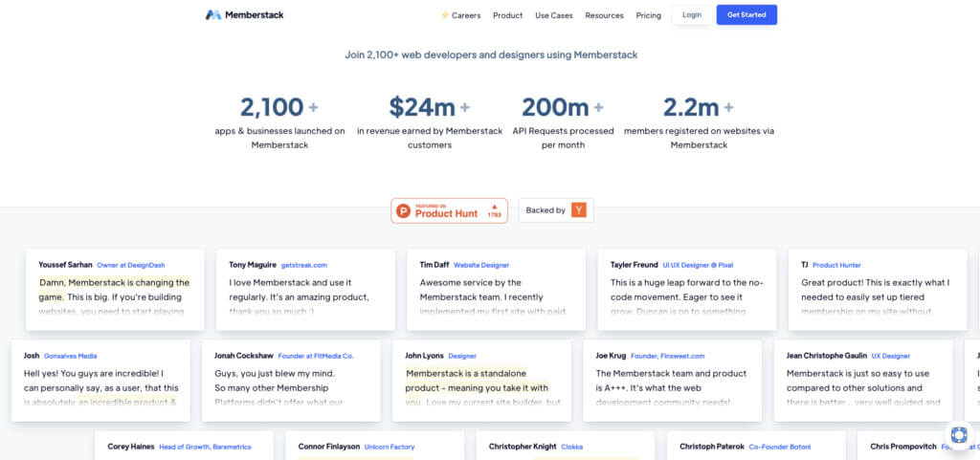Click the Head of Growth, Baremetrics link

point(205,447)
